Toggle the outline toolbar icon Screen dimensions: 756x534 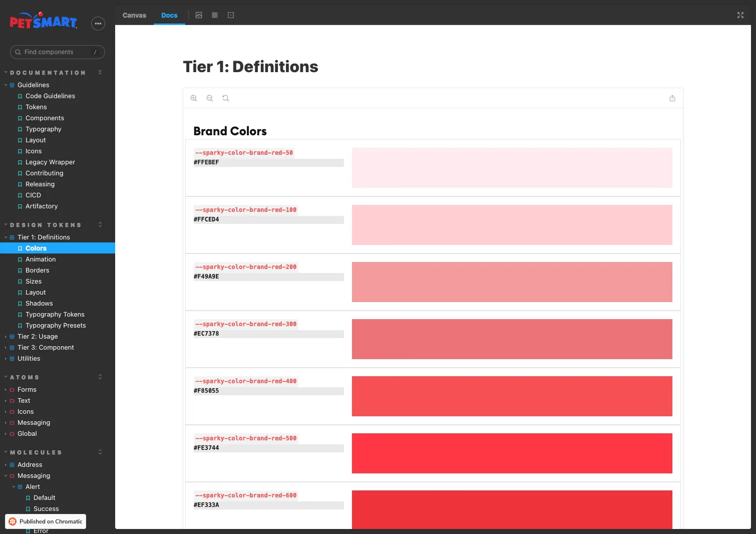pyautogui.click(x=231, y=15)
